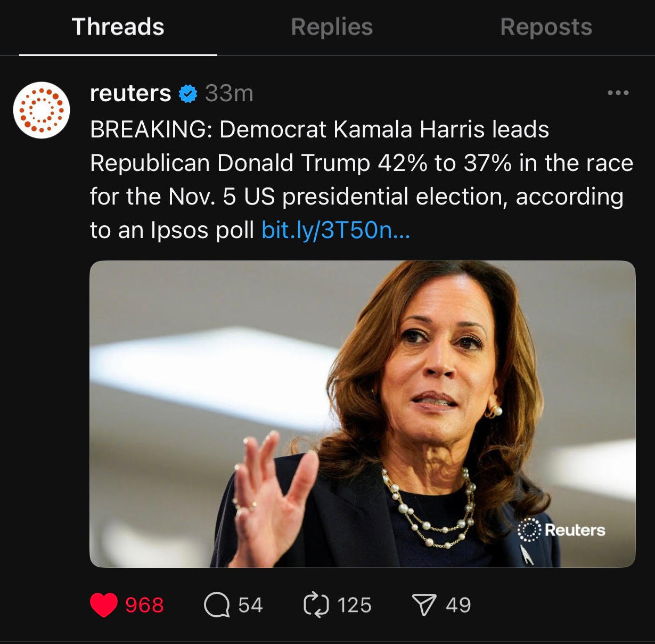Click the 54 comments count
The image size is (655, 644).
[250, 604]
